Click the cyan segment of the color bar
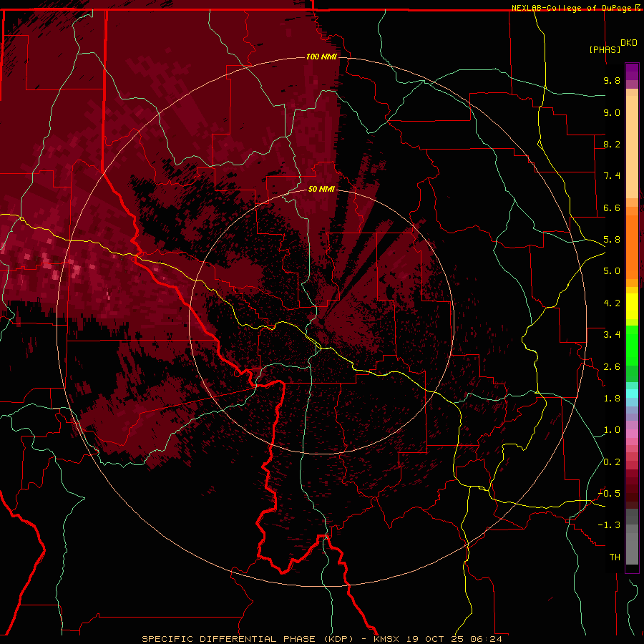This screenshot has height=644, width=644. (632, 394)
